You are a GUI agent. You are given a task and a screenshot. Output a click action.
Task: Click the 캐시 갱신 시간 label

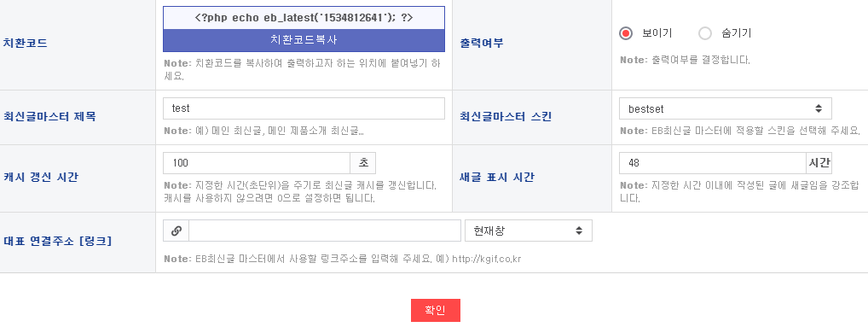coord(41,178)
